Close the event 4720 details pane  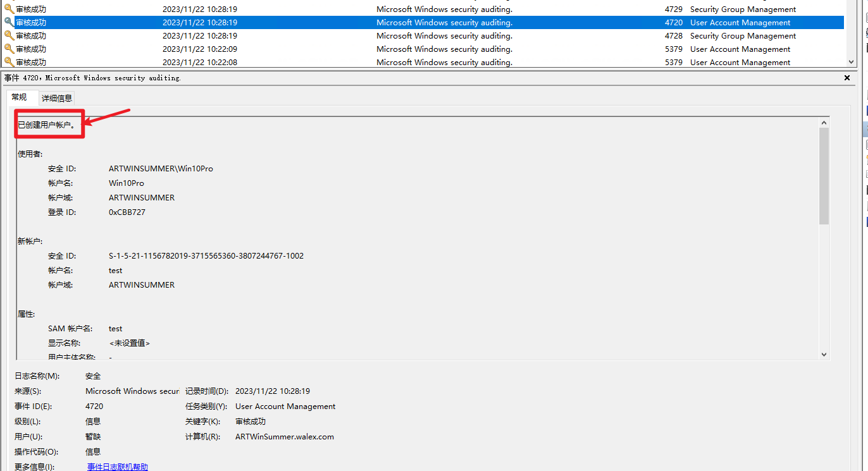(847, 78)
